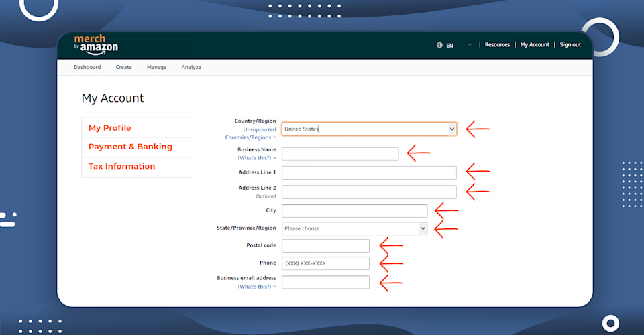The height and width of the screenshot is (335, 644).
Task: Open Resources in the header
Action: (497, 45)
